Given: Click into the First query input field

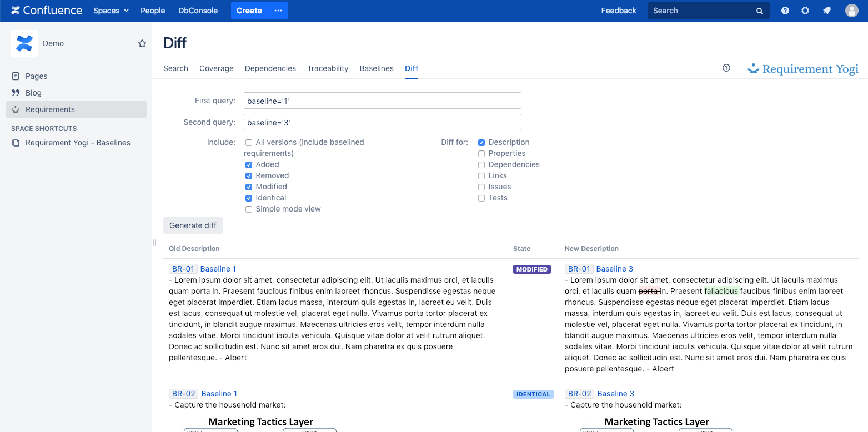Looking at the screenshot, I should 382,101.
